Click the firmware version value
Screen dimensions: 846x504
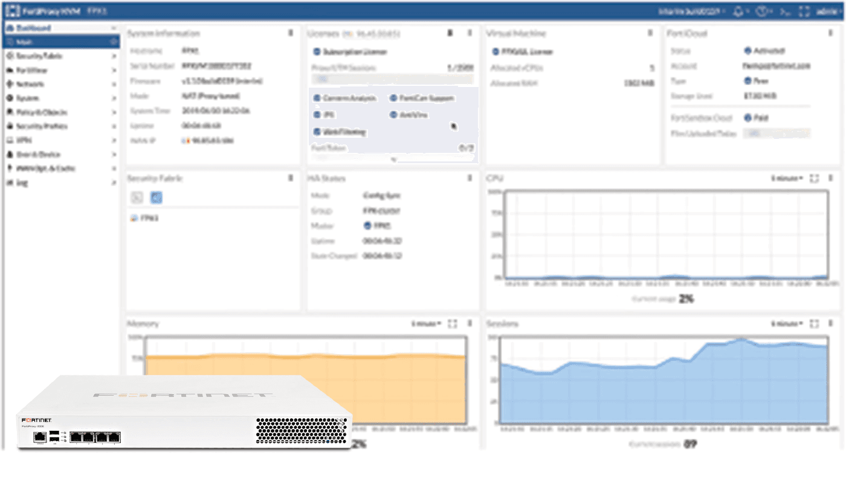point(222,81)
